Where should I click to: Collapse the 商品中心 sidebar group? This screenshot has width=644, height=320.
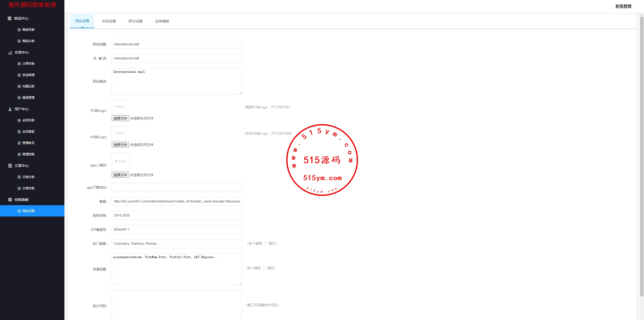tap(21, 18)
